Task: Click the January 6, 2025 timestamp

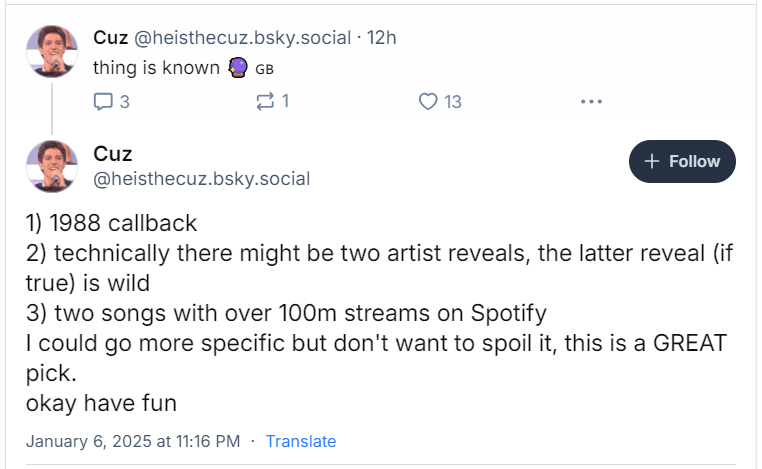Action: (x=133, y=441)
